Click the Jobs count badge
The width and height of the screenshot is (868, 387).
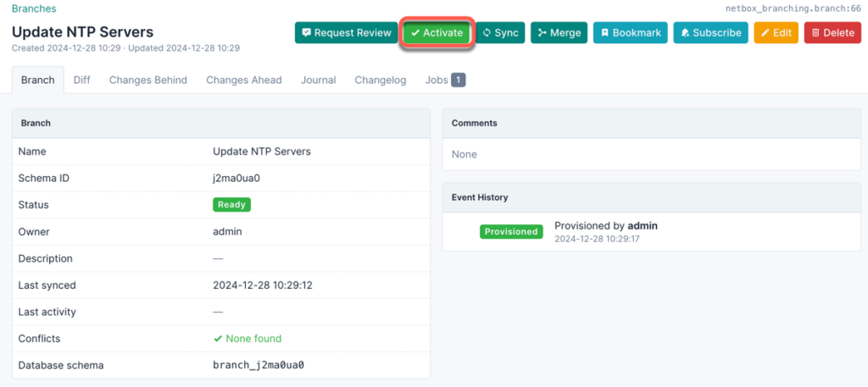[x=459, y=80]
